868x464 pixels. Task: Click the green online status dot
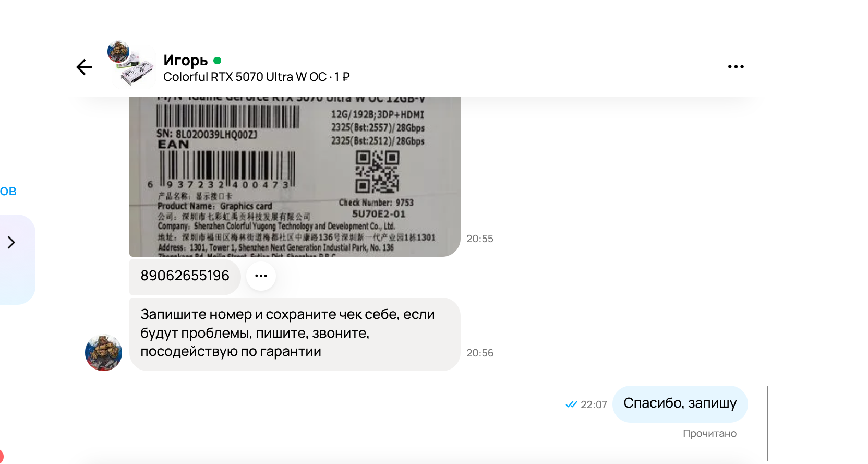pyautogui.click(x=218, y=61)
